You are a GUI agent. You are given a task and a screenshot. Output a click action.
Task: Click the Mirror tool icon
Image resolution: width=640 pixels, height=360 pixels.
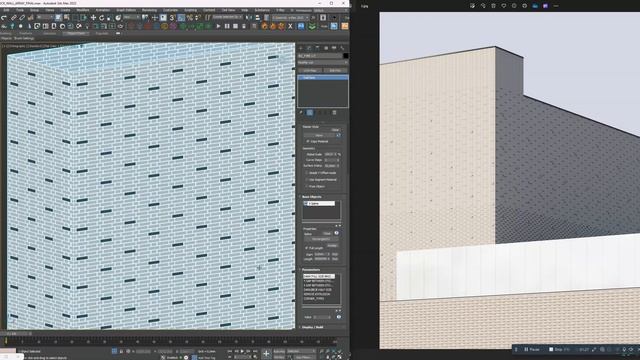pos(249,18)
